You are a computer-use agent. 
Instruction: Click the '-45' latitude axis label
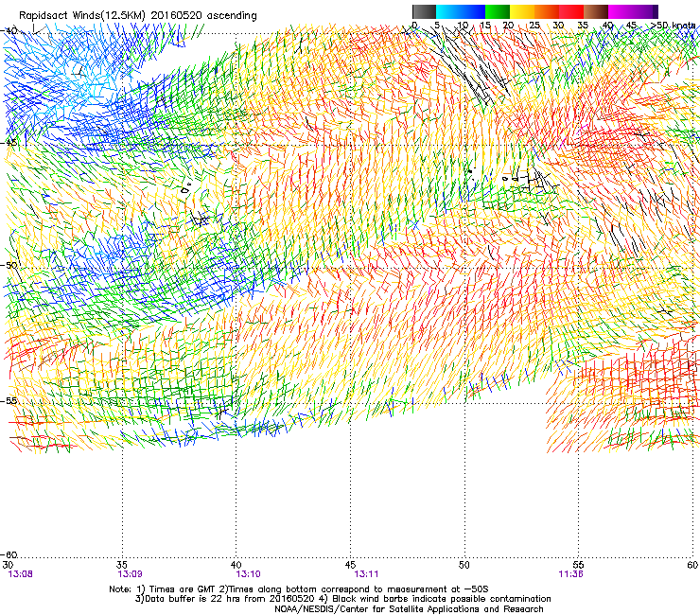pyautogui.click(x=9, y=143)
